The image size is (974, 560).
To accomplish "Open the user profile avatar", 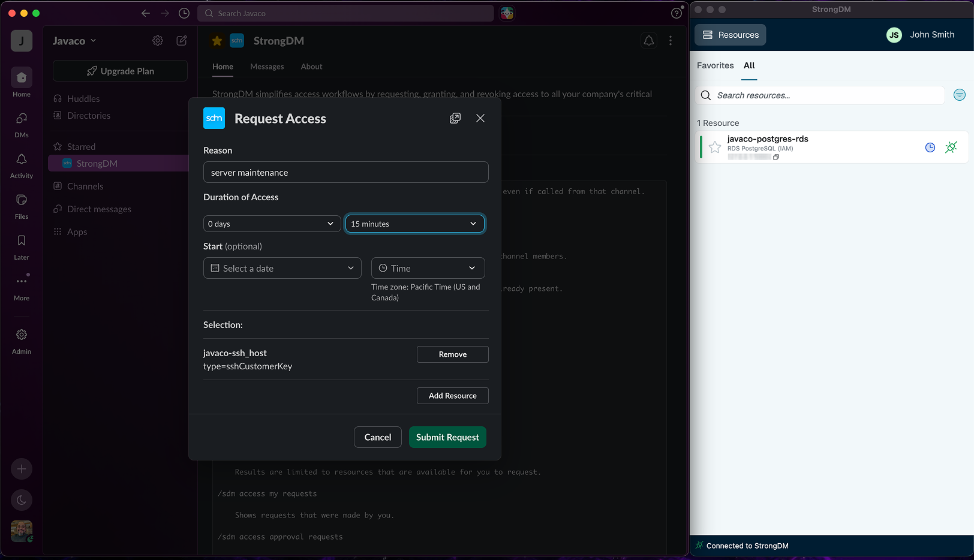I will (22, 531).
